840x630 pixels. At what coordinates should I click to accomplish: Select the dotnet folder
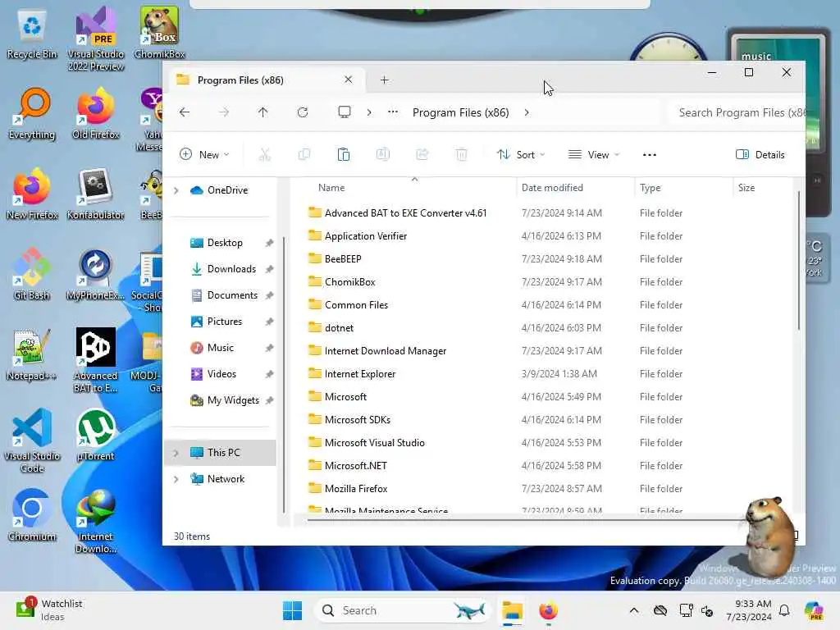[x=339, y=328]
